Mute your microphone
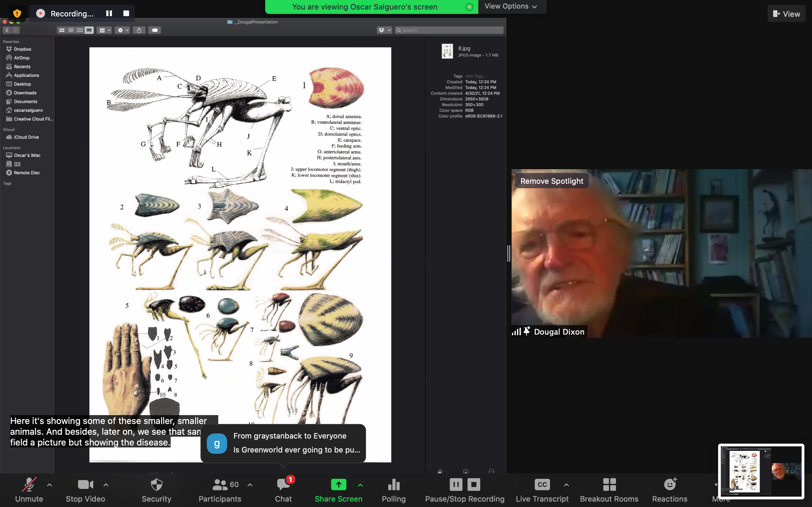The width and height of the screenshot is (812, 507). 29,490
